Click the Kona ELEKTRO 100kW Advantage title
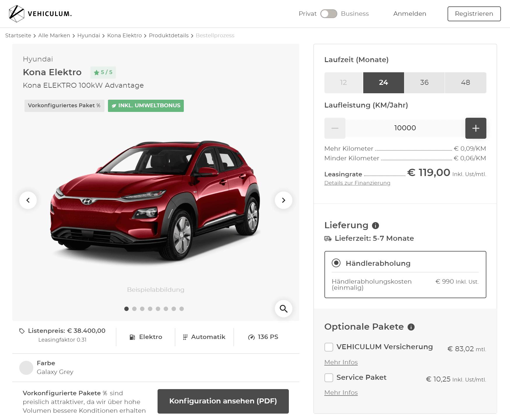The height and width of the screenshot is (420, 510). click(x=83, y=85)
